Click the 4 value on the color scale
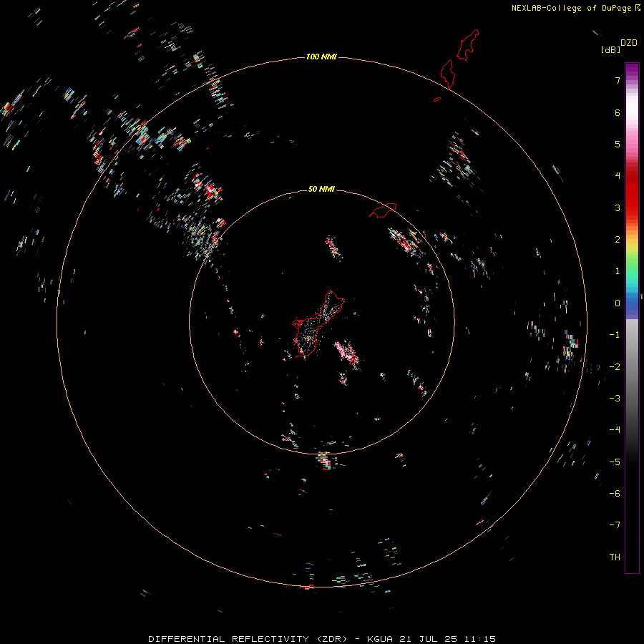The image size is (644, 644). [618, 176]
